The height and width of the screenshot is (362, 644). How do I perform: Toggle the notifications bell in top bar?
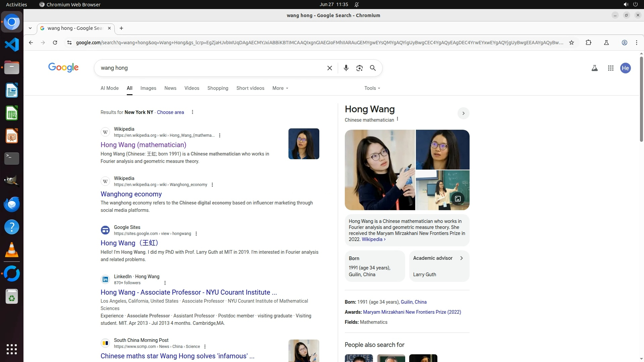tap(357, 4)
